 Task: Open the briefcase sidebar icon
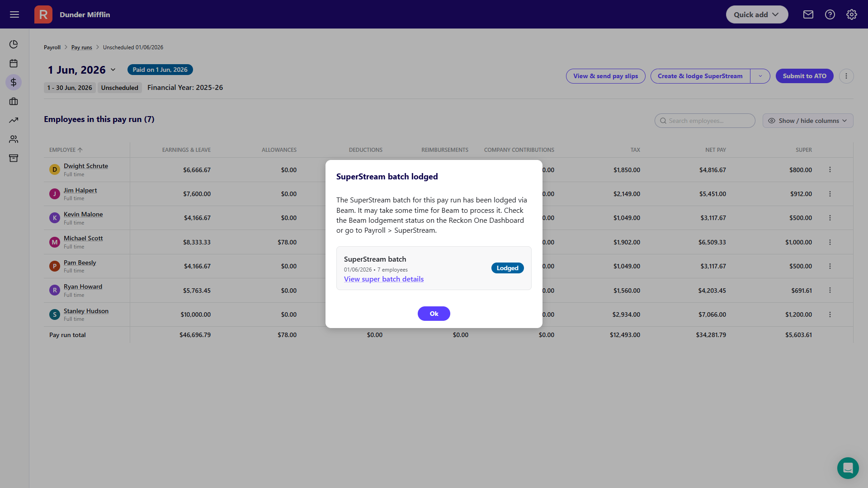click(14, 101)
